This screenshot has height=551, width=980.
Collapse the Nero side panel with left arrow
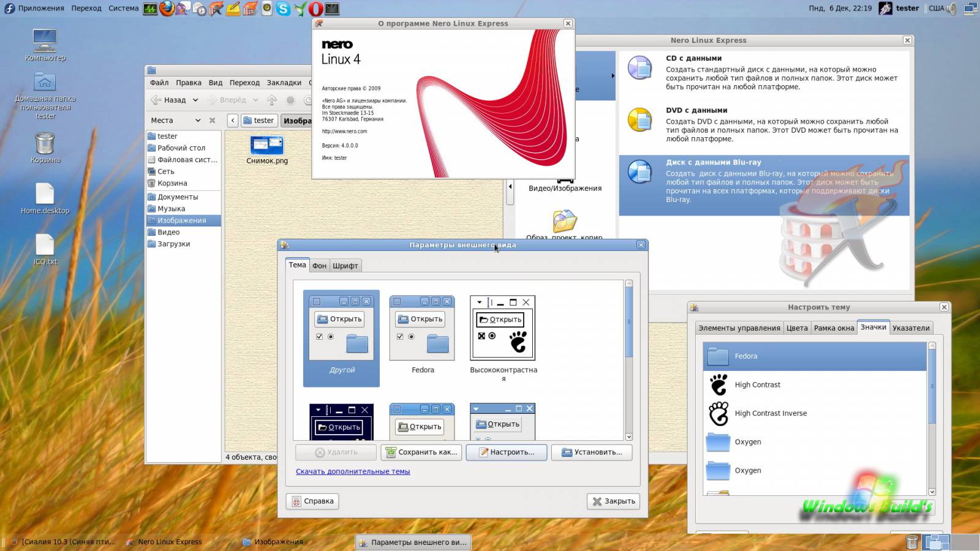coord(510,186)
